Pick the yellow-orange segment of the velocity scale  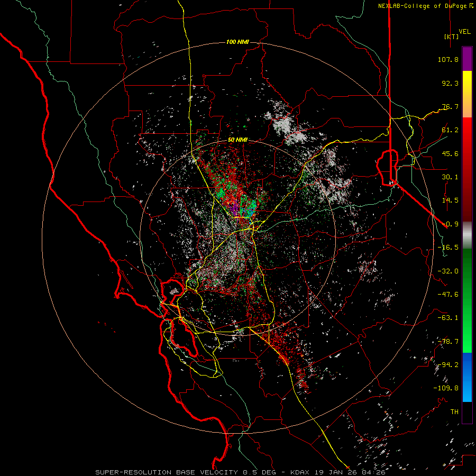[467, 94]
